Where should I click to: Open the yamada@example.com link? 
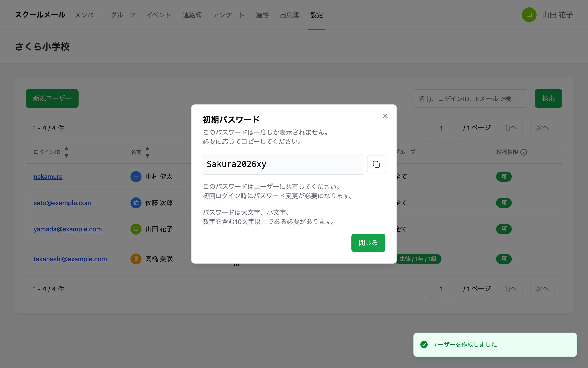pos(68,229)
